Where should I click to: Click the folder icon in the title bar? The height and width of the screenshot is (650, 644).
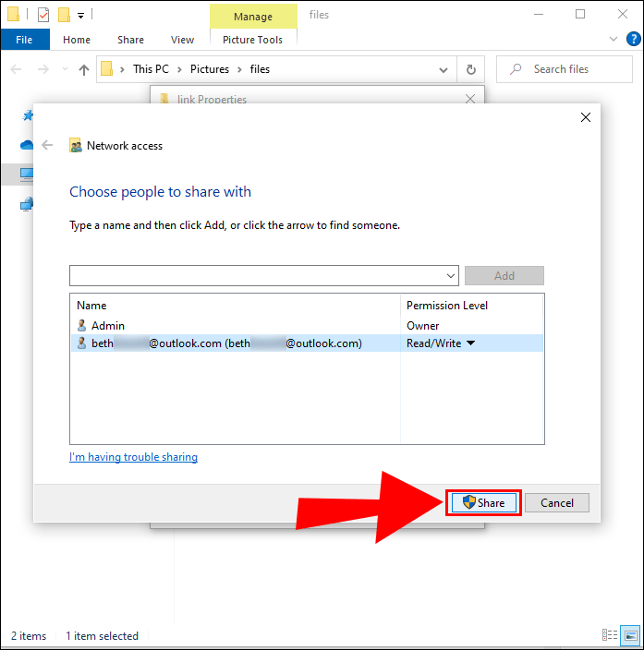click(13, 14)
